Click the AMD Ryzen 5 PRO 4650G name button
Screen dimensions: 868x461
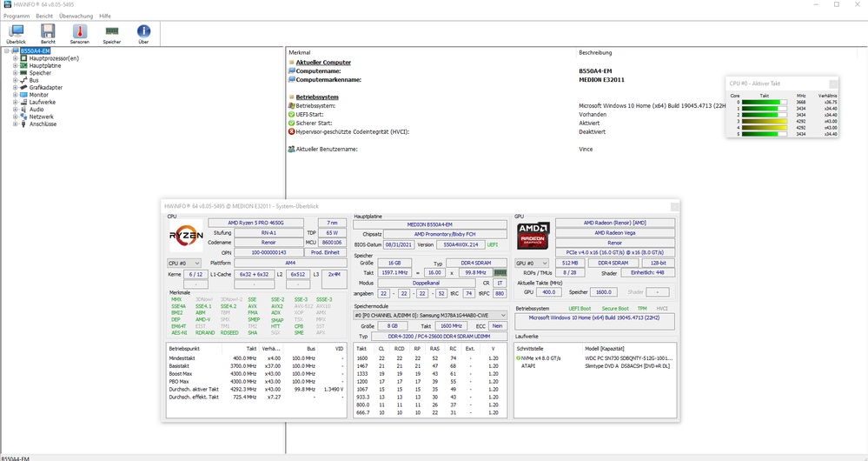point(255,223)
